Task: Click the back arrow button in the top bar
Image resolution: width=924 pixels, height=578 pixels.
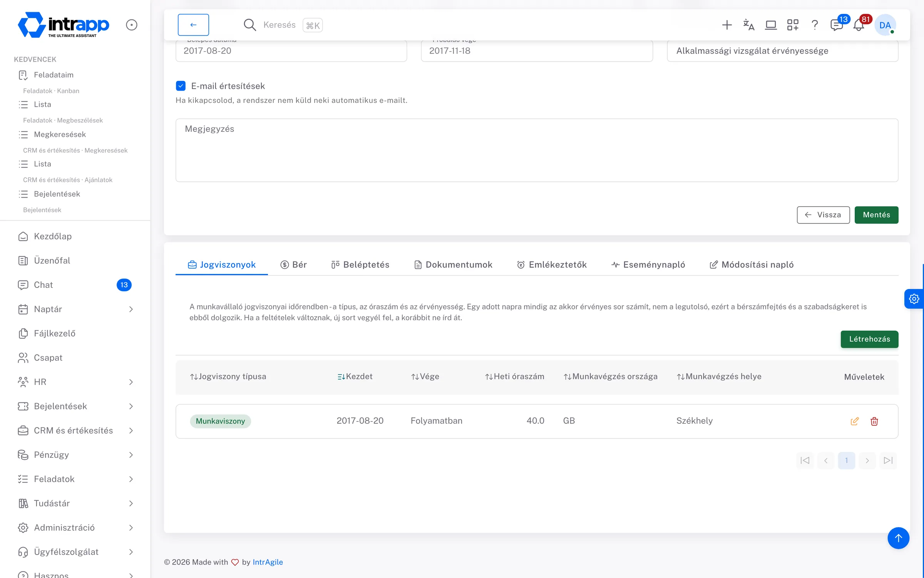Action: 193,25
